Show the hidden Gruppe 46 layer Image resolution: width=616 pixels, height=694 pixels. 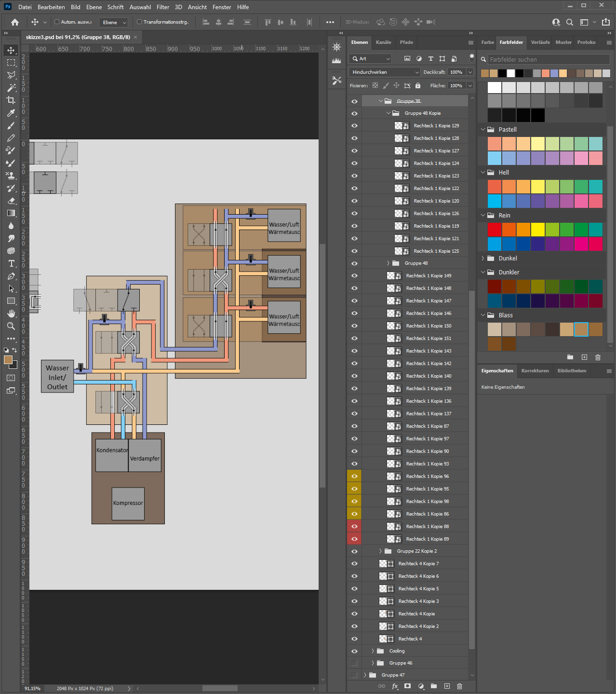coord(354,663)
